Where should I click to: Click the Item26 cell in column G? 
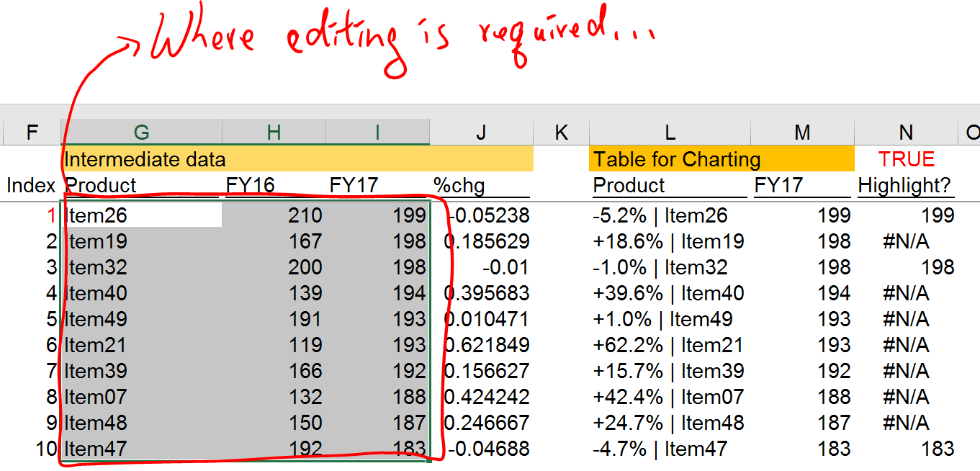[142, 215]
